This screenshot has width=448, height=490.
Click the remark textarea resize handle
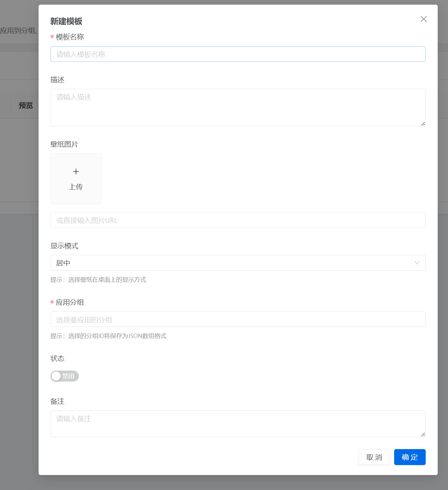[423, 433]
